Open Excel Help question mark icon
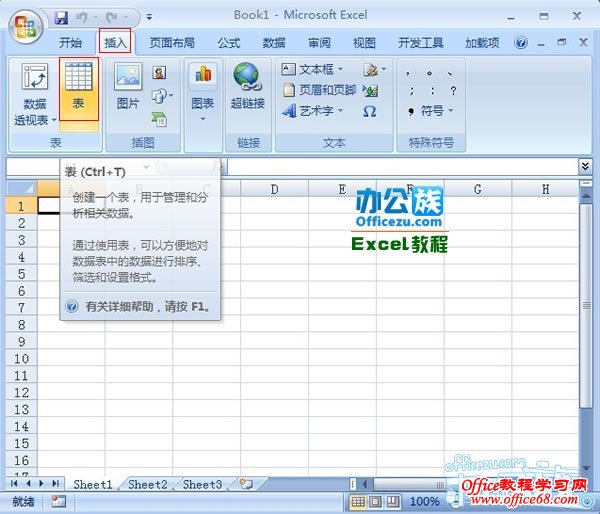The width and height of the screenshot is (600, 514). [520, 42]
